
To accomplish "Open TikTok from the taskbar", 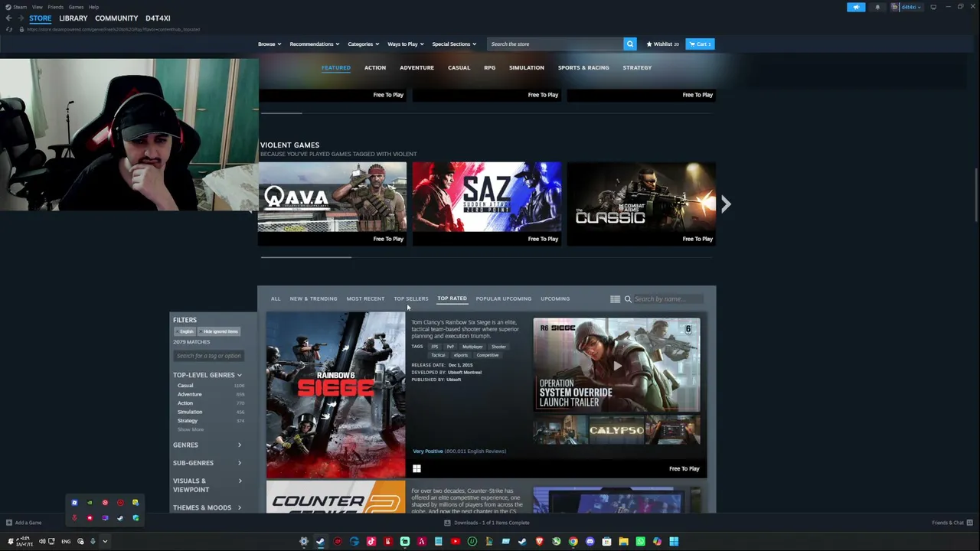I will pos(371,542).
